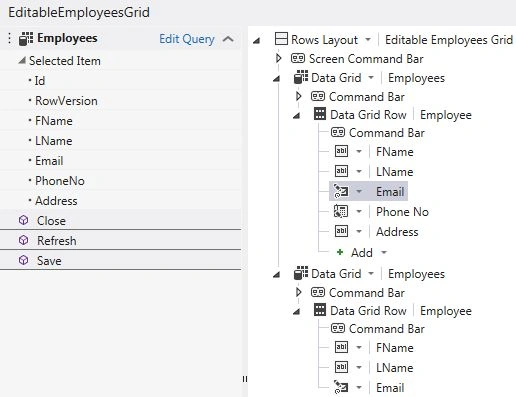Select Address field under Selected Item

(x=56, y=201)
